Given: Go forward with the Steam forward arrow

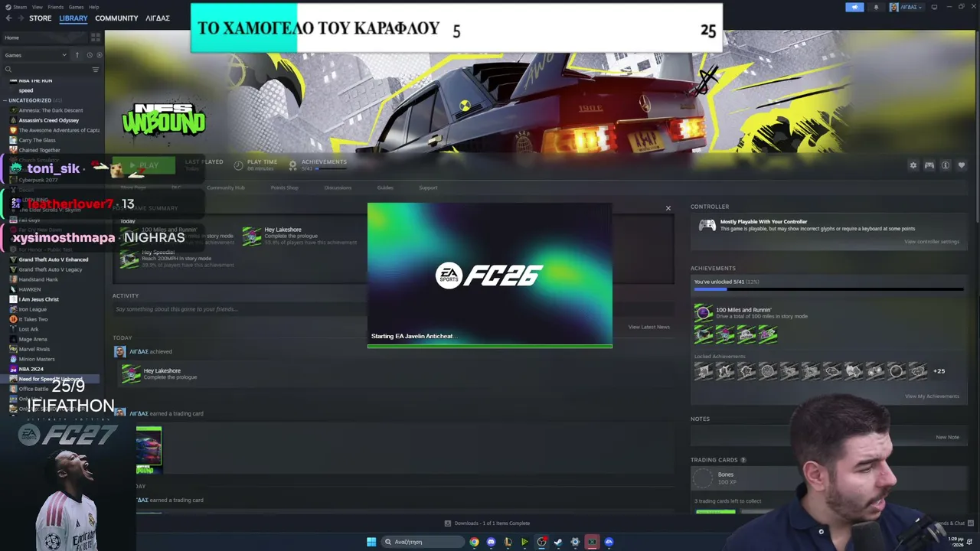Looking at the screenshot, I should tap(20, 18).
